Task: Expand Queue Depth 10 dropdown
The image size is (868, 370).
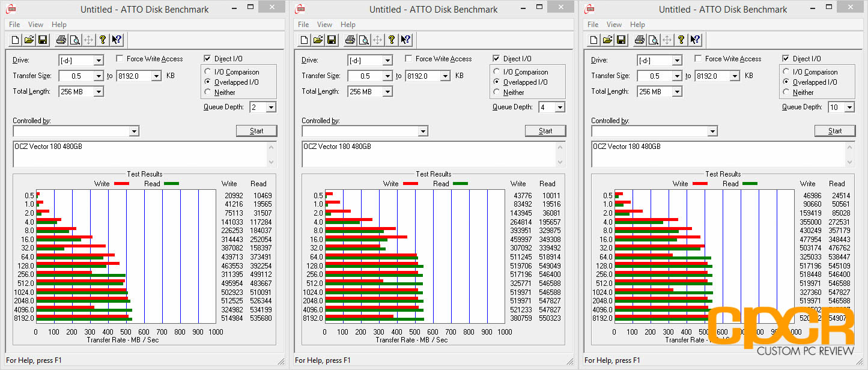Action: [849, 107]
